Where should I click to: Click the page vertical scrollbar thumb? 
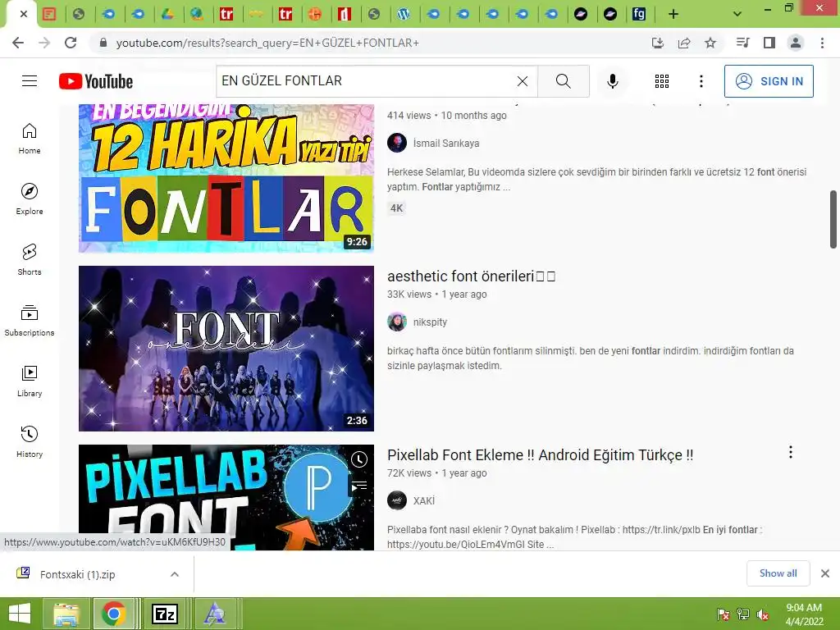[833, 219]
